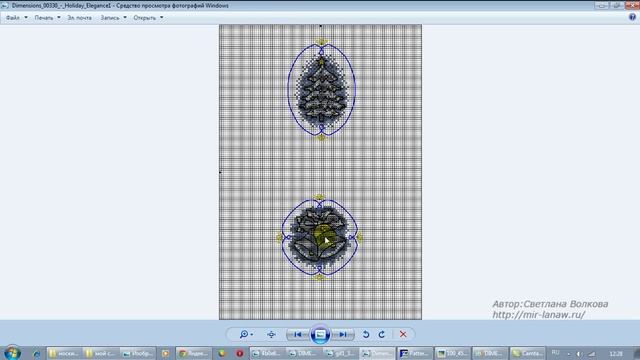Expand the Запись dropdown
This screenshot has height=360, width=640.
[x=113, y=18]
